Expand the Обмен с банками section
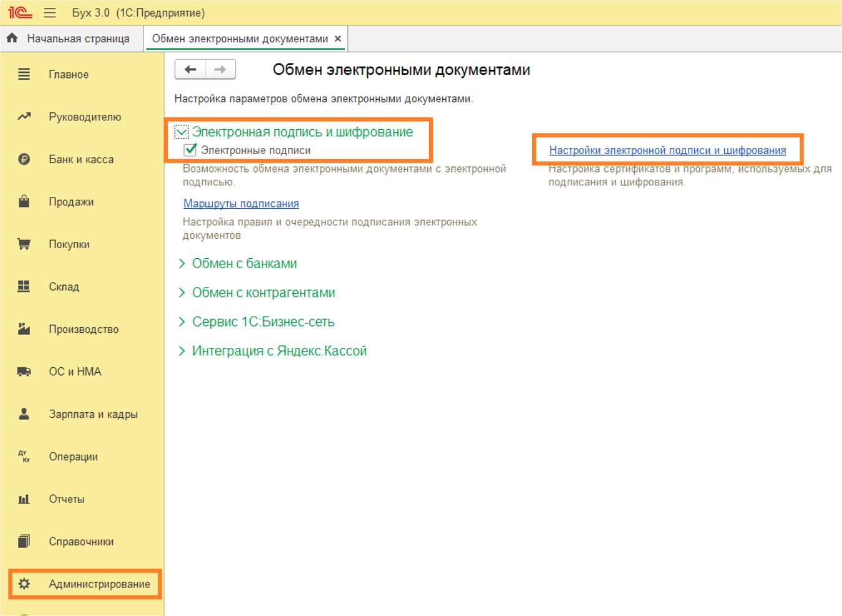The height and width of the screenshot is (616, 842). (181, 264)
